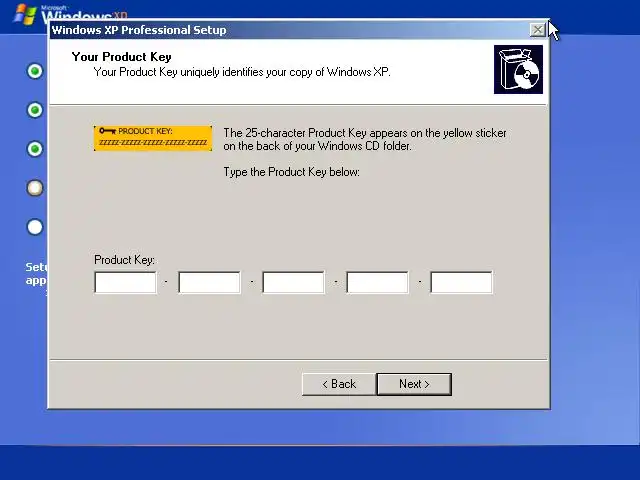Viewport: 640px width, 480px height.
Task: Click the third Product Key input box
Action: [x=293, y=282]
